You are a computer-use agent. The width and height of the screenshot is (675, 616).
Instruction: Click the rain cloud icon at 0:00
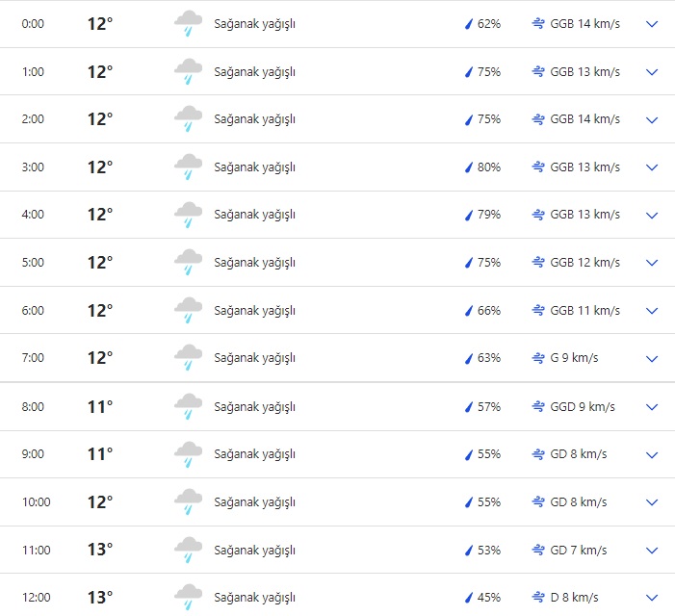[188, 24]
